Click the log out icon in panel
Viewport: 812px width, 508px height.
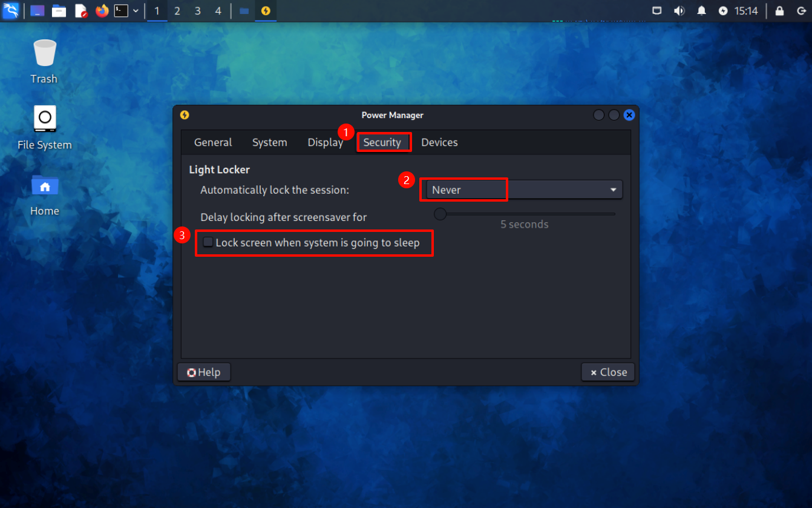point(801,11)
